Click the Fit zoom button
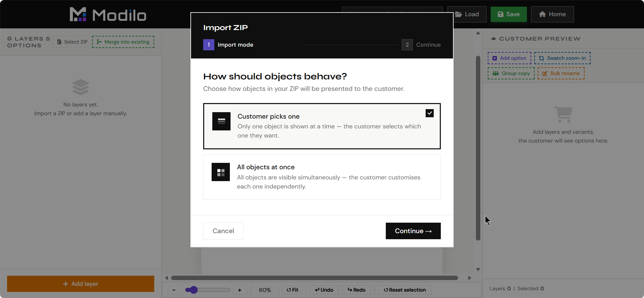Viewport: 644px width, 298px height. coord(293,290)
